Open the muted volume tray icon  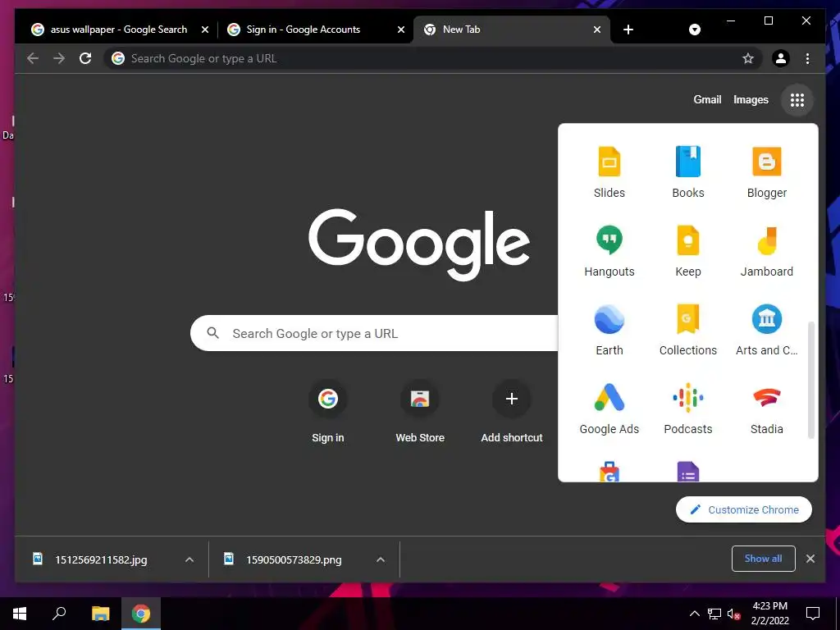coord(733,614)
